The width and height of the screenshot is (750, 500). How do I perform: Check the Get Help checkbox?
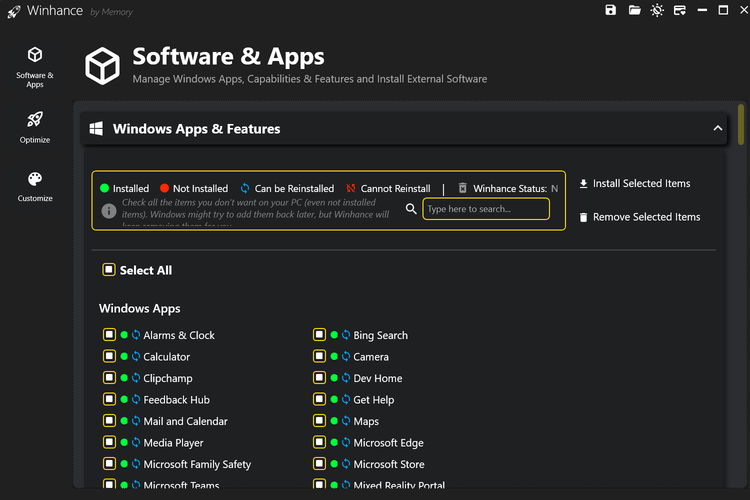(320, 399)
